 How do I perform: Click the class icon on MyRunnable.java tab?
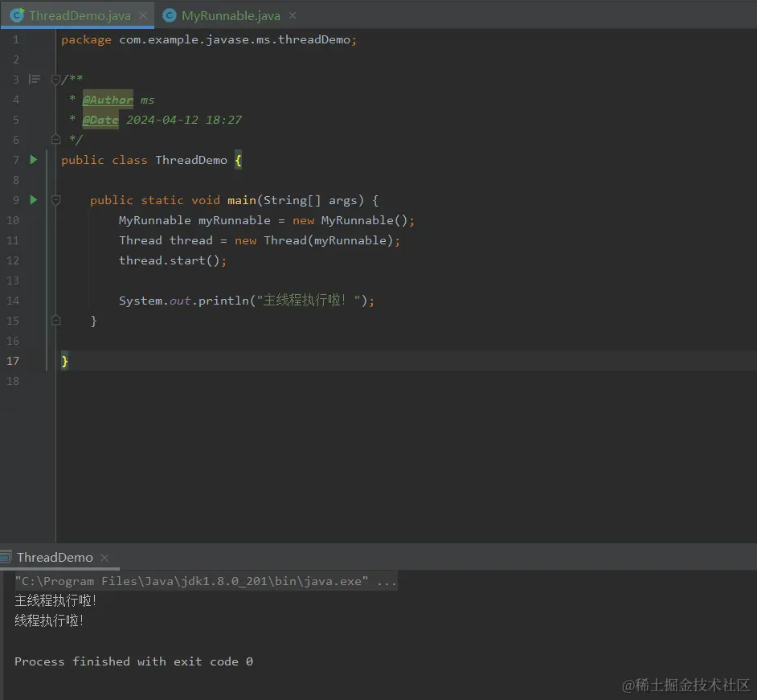point(169,15)
